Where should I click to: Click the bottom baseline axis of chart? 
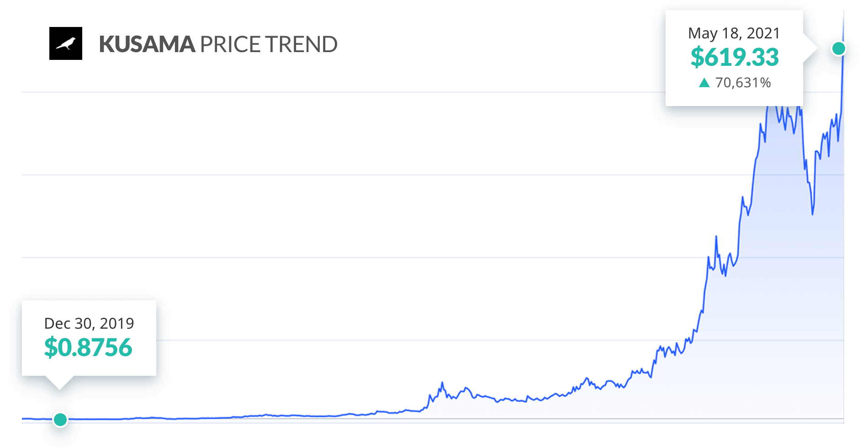pos(433,419)
